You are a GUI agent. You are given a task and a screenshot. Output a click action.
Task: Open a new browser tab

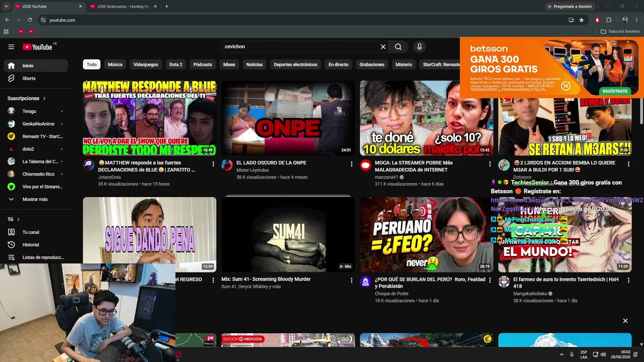[x=167, y=7]
